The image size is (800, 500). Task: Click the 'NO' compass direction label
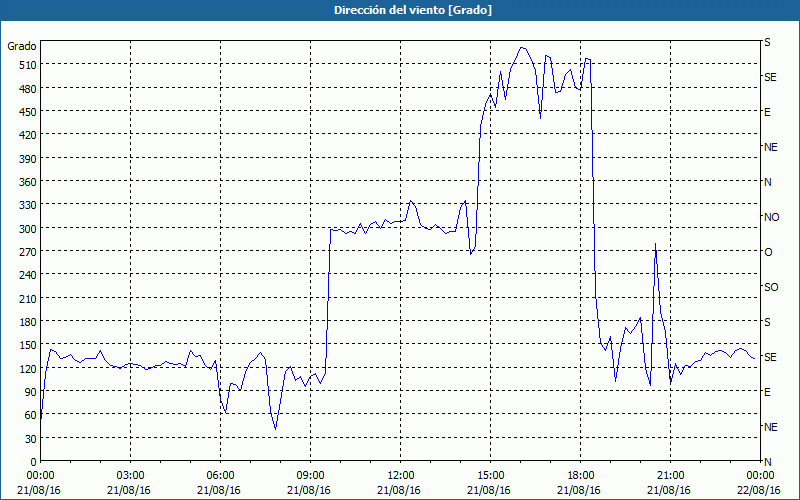(771, 217)
